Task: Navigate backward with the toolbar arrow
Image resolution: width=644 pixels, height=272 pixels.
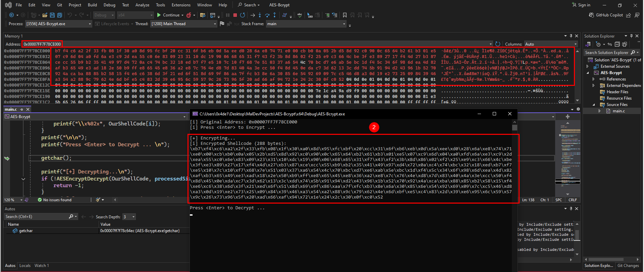Action: 11,15
